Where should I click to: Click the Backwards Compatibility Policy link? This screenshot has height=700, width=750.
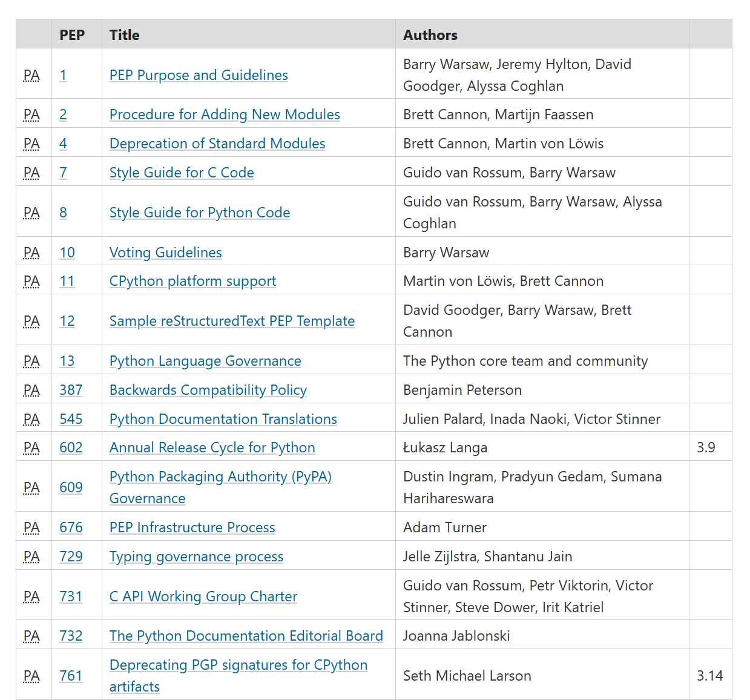[x=208, y=390]
